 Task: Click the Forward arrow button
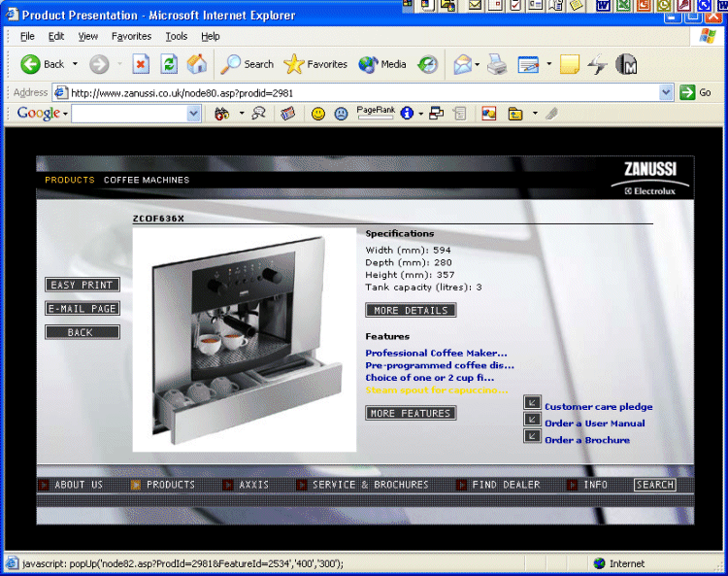pyautogui.click(x=99, y=64)
